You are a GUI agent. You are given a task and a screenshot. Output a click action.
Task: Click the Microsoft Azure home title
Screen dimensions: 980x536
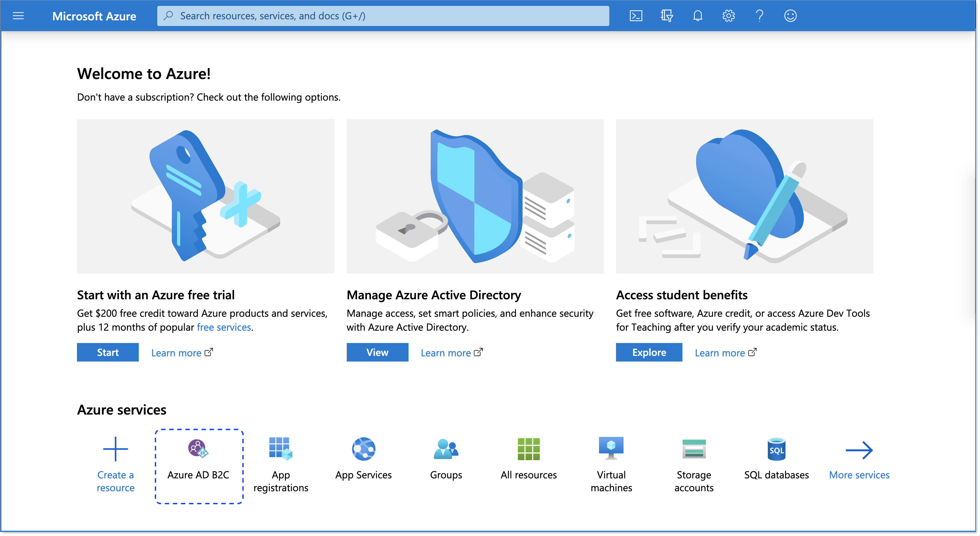click(x=94, y=16)
